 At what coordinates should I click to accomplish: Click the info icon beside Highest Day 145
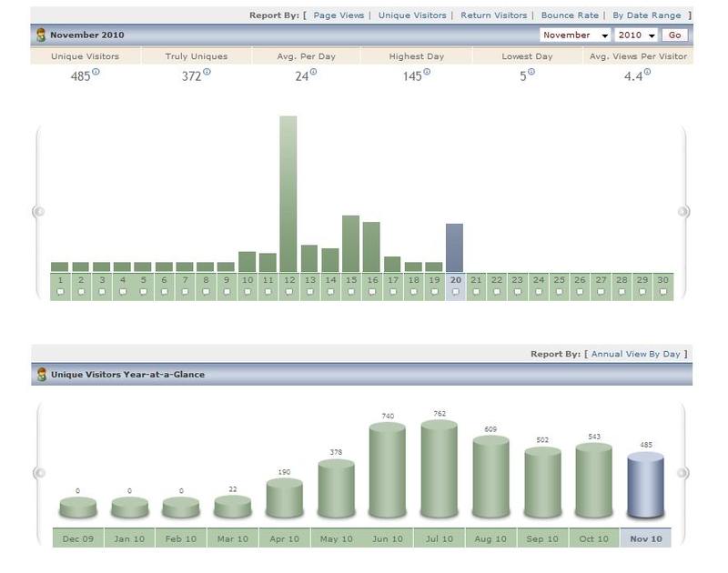click(427, 72)
